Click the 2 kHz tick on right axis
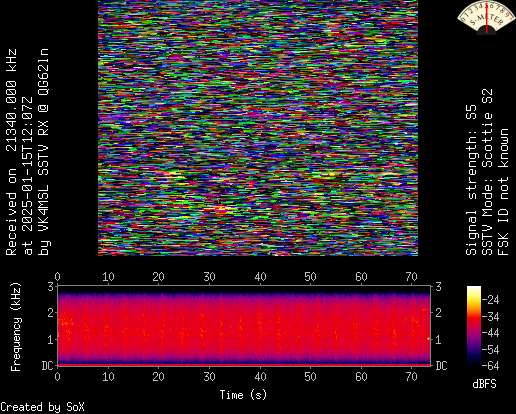 pos(439,313)
